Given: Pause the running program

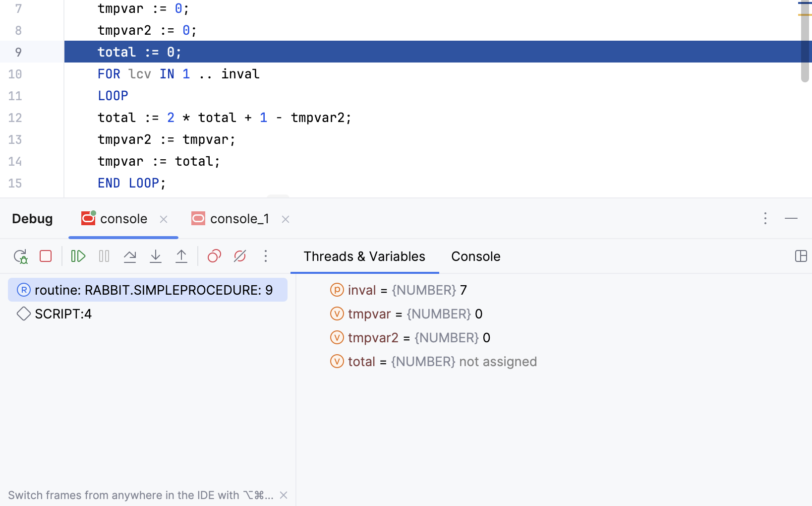Looking at the screenshot, I should pos(104,256).
